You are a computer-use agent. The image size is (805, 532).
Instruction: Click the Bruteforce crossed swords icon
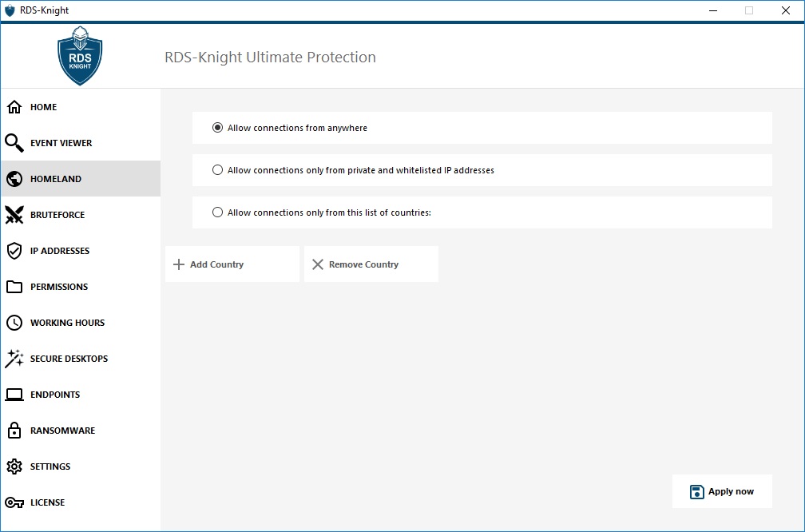[x=14, y=215]
